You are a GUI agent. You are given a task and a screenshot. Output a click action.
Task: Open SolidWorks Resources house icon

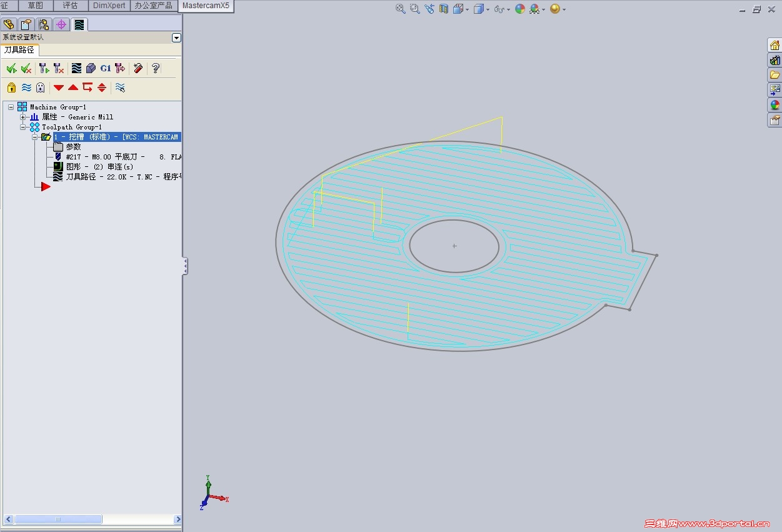(x=774, y=45)
